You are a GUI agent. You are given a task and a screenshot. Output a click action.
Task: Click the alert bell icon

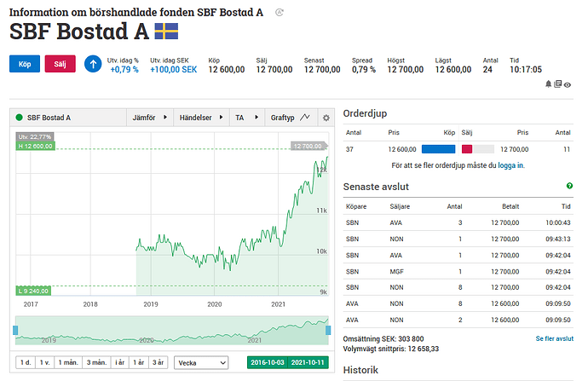548,84
